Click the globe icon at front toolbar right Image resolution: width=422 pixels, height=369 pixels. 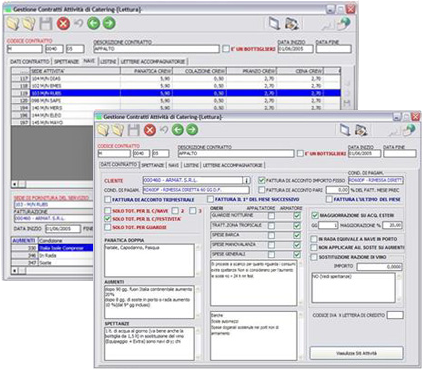409,130
